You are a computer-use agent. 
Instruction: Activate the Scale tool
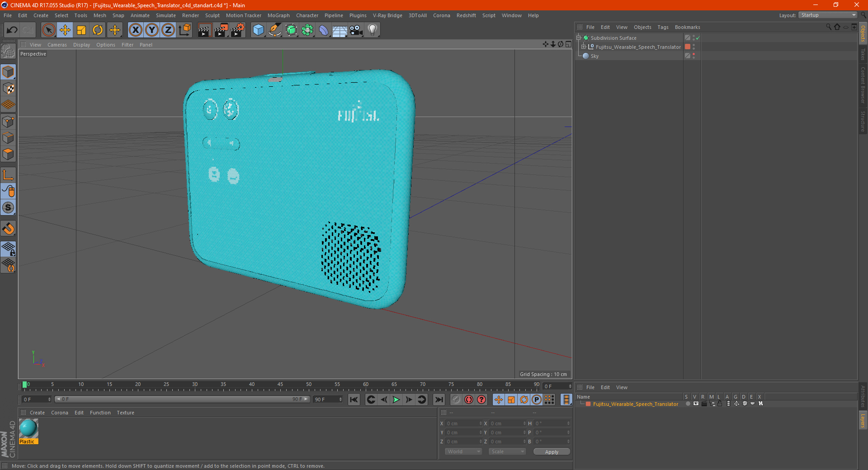tap(81, 30)
